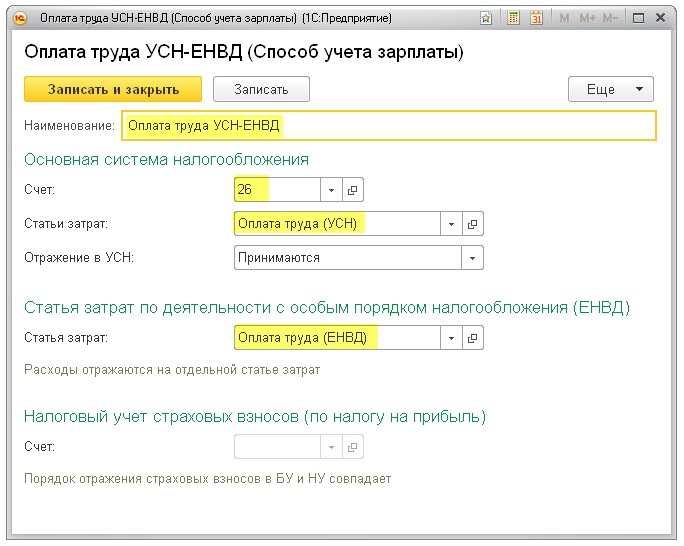Expand Счет 26 dropdown arrow
The height and width of the screenshot is (546, 684).
point(331,190)
